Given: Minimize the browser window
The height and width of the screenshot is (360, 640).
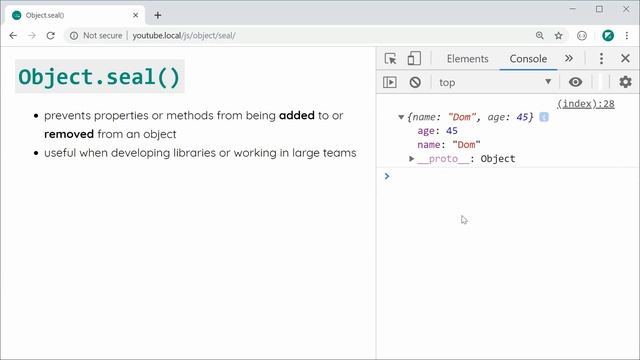Looking at the screenshot, I should [x=573, y=9].
